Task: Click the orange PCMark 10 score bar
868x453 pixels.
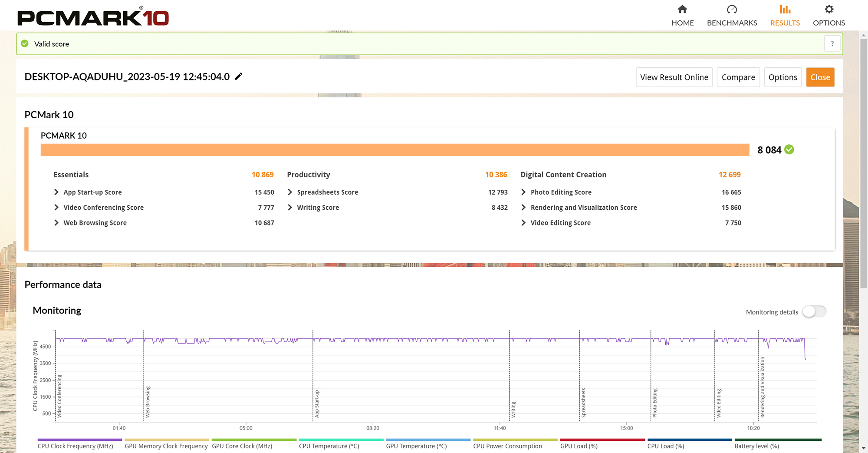Action: point(395,149)
